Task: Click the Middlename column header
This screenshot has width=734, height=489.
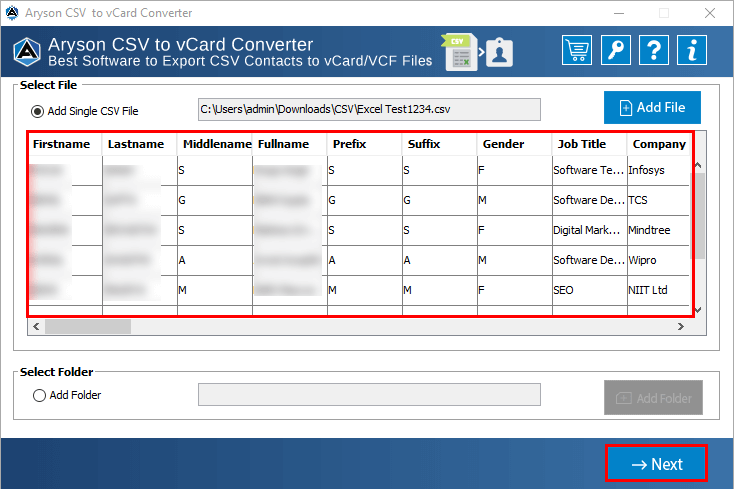Action: coord(215,144)
